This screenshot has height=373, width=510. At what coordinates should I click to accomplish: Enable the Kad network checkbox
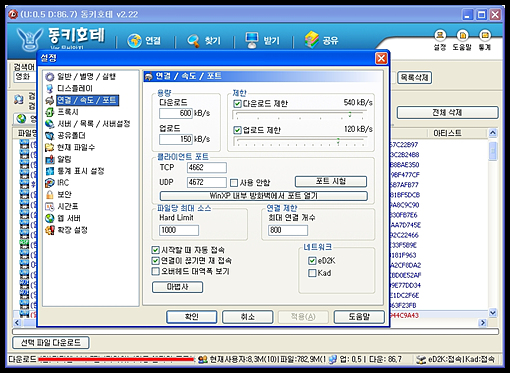312,273
